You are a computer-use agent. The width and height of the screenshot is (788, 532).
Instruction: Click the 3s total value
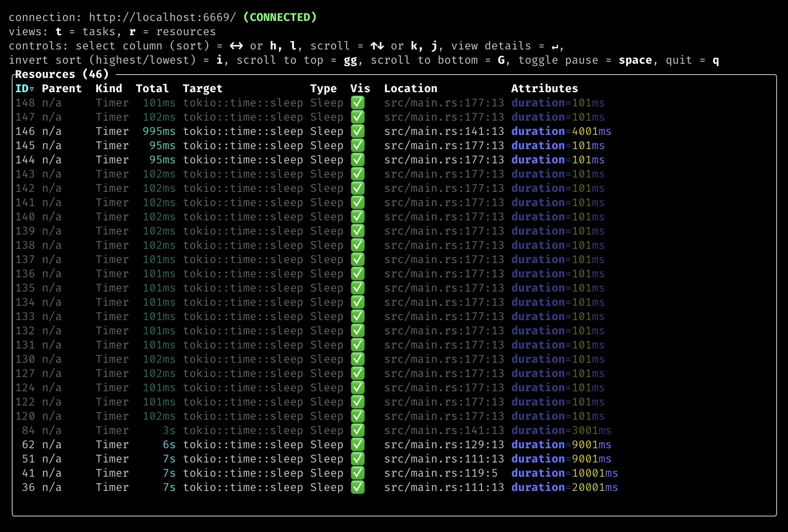point(169,430)
